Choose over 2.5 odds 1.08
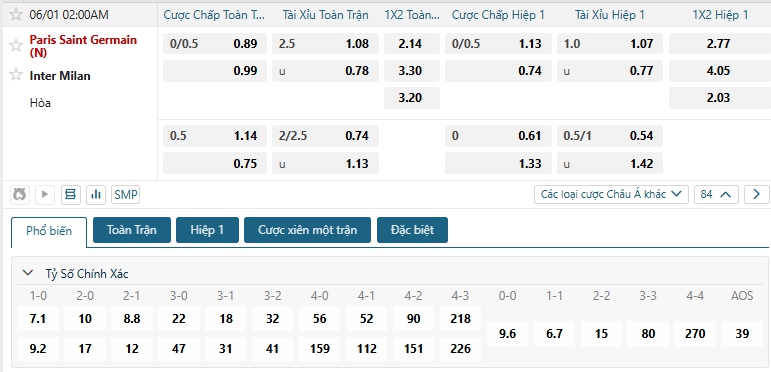 pos(326,44)
